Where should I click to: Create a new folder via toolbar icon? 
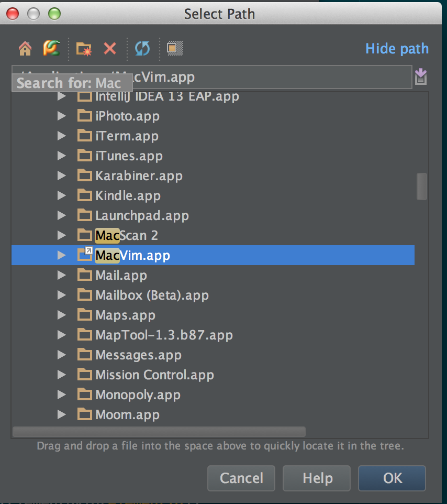(84, 49)
